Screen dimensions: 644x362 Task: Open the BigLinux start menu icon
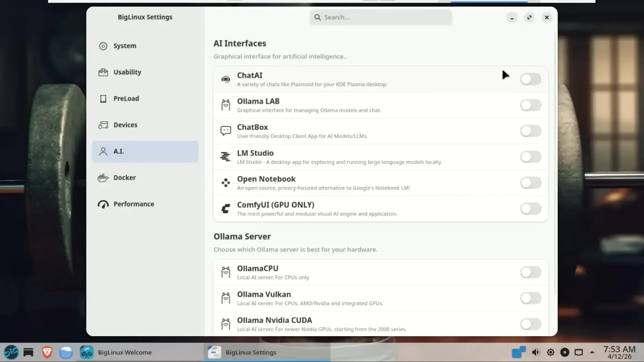pyautogui.click(x=11, y=352)
